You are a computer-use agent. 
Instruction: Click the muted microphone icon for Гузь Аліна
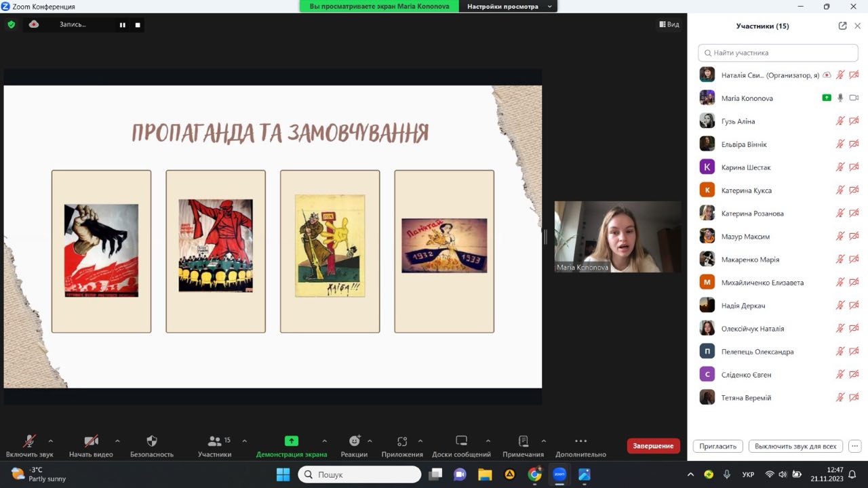coord(840,121)
